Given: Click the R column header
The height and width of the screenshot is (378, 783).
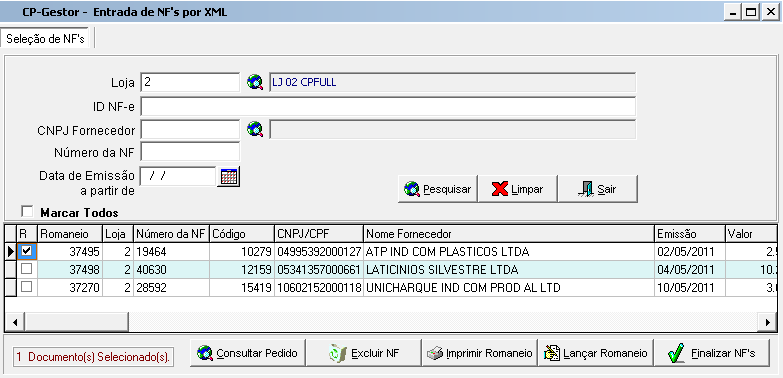Looking at the screenshot, I should [x=27, y=234].
